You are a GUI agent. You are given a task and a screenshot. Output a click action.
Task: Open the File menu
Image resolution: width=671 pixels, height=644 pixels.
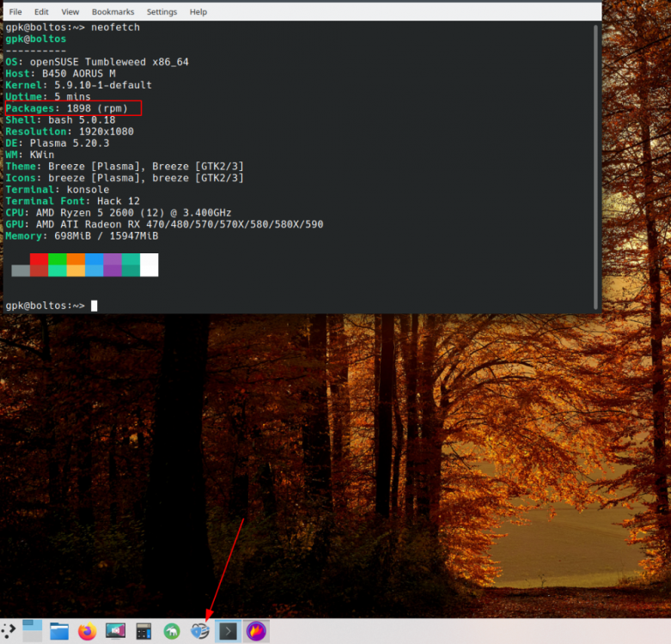(15, 12)
